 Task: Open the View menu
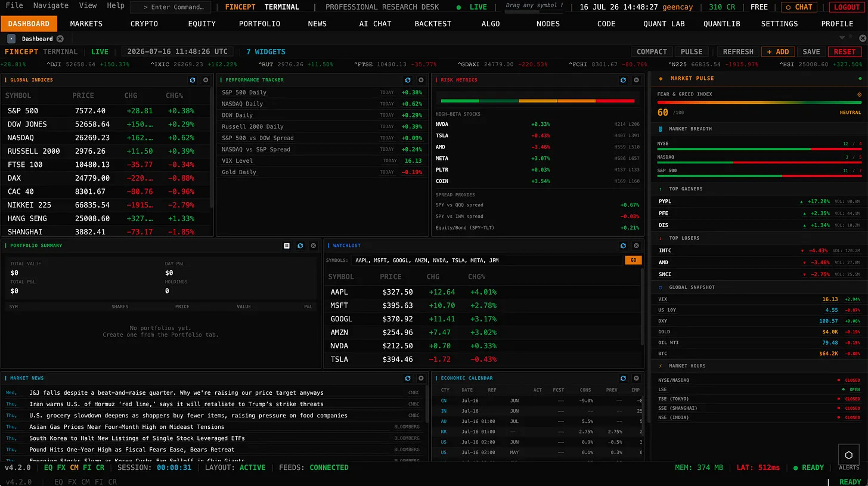pos(88,6)
